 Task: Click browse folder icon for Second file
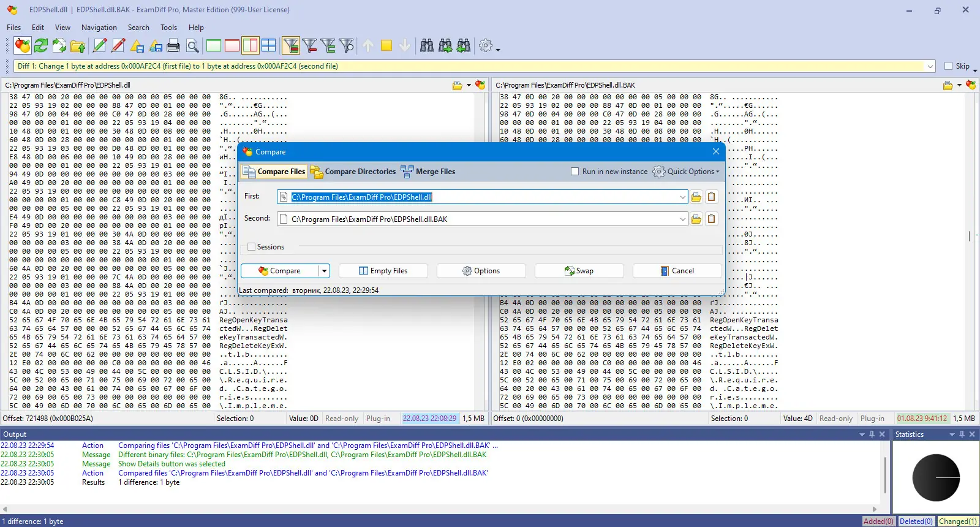coord(696,219)
